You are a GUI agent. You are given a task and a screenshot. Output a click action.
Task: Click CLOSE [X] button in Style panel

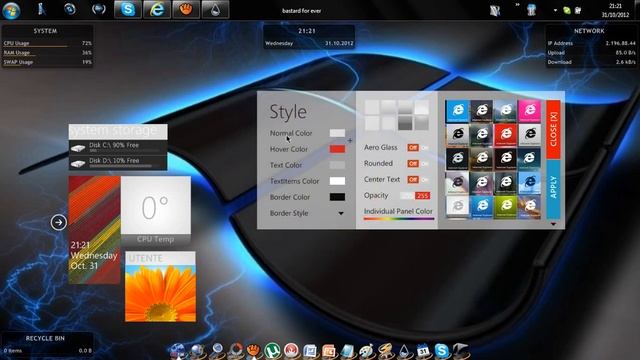pyautogui.click(x=553, y=129)
